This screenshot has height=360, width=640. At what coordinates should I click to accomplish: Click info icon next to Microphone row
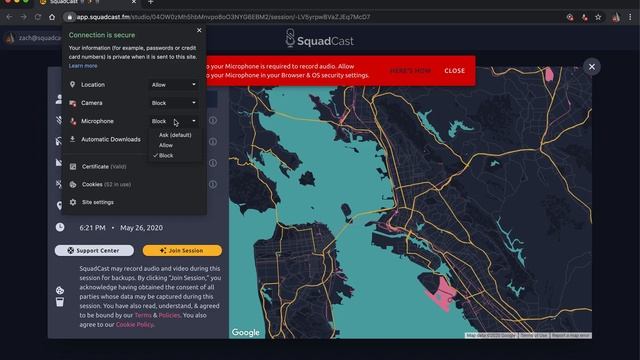pyautogui.click(x=213, y=120)
